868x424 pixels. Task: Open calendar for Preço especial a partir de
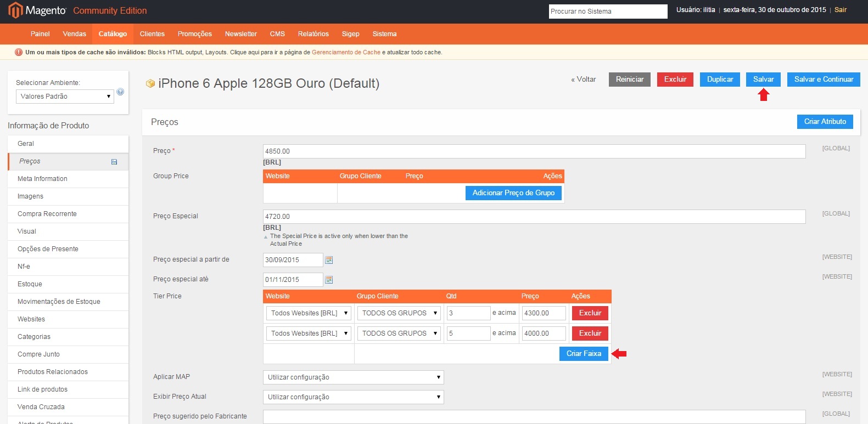[x=329, y=260]
